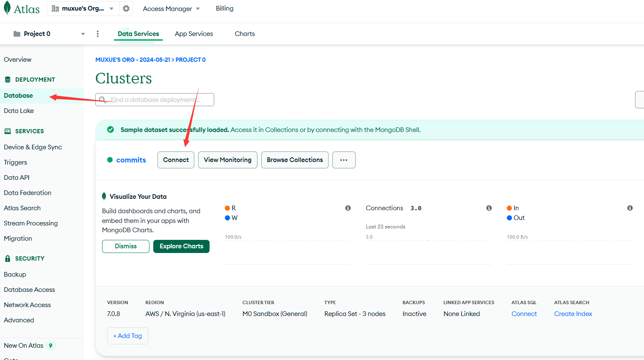
Task: Open the Charts tab
Action: pos(245,34)
